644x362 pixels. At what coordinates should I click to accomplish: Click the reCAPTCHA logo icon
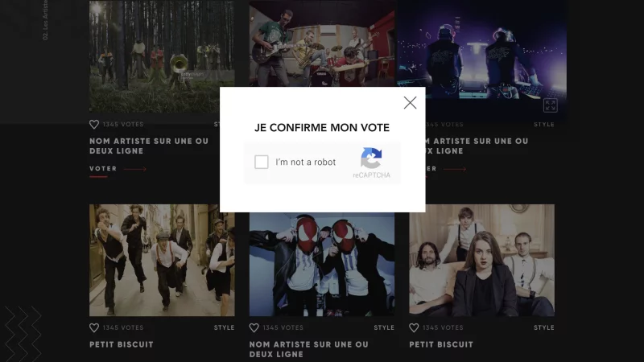[371, 158]
